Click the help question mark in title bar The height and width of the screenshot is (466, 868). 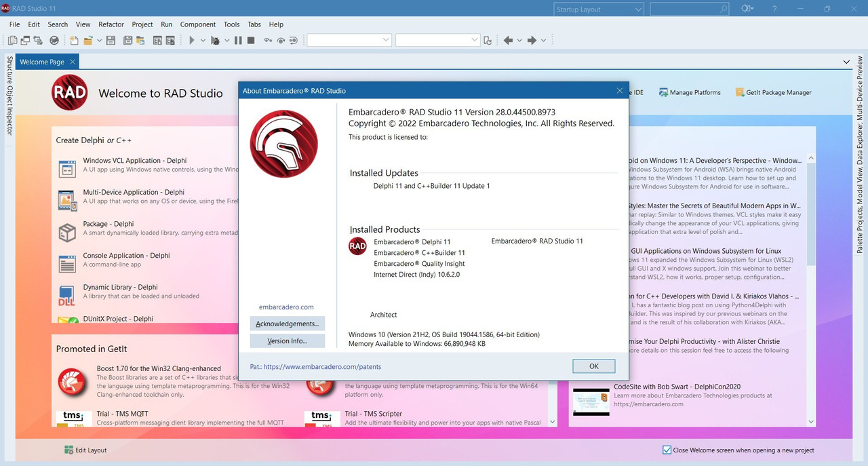point(774,9)
